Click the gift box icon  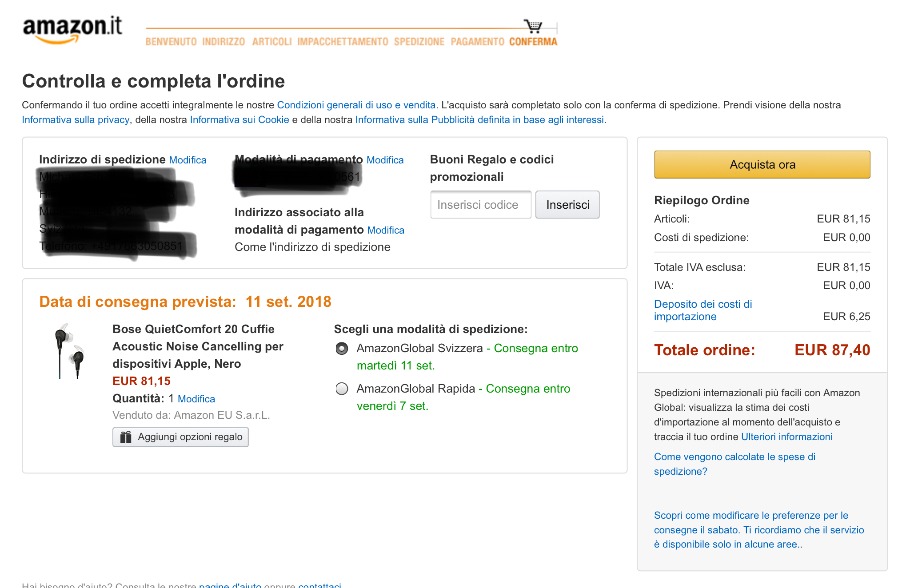pos(126,437)
